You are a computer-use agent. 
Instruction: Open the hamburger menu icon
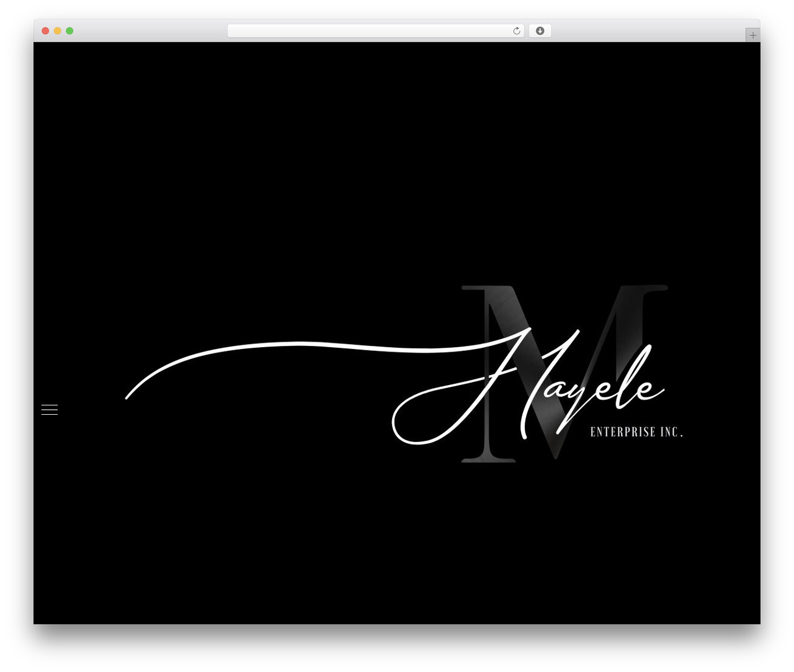[50, 410]
